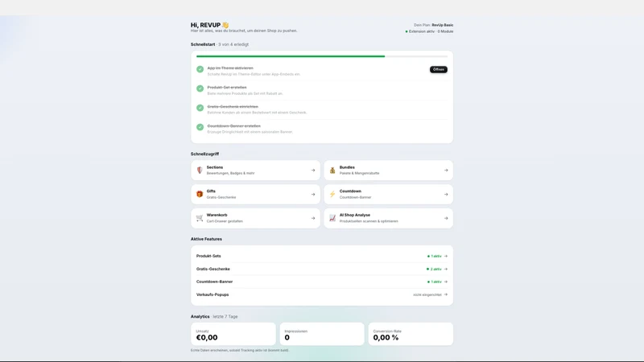Click the 'Hi, REVUP' greeting heading
The height and width of the screenshot is (362, 644).
coord(205,25)
